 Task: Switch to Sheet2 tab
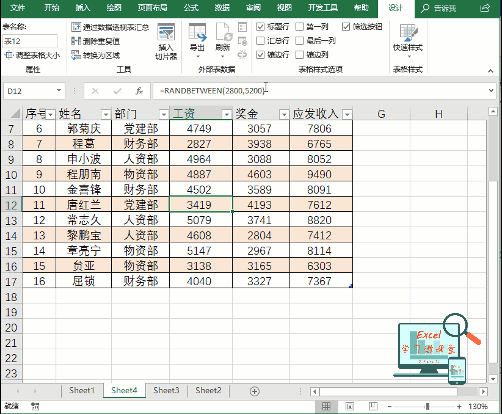point(208,390)
